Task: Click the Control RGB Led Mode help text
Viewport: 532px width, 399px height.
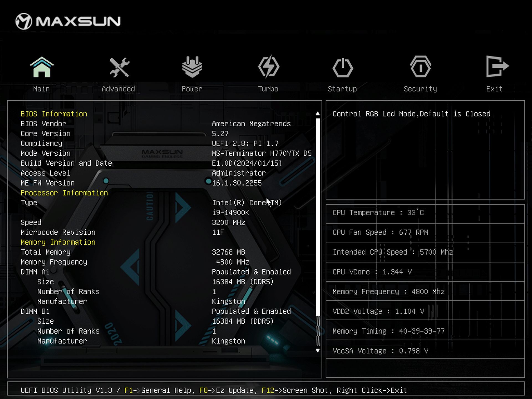Action: pos(411,114)
